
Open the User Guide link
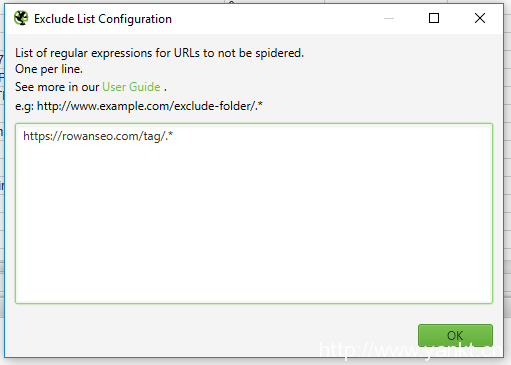tap(131, 87)
